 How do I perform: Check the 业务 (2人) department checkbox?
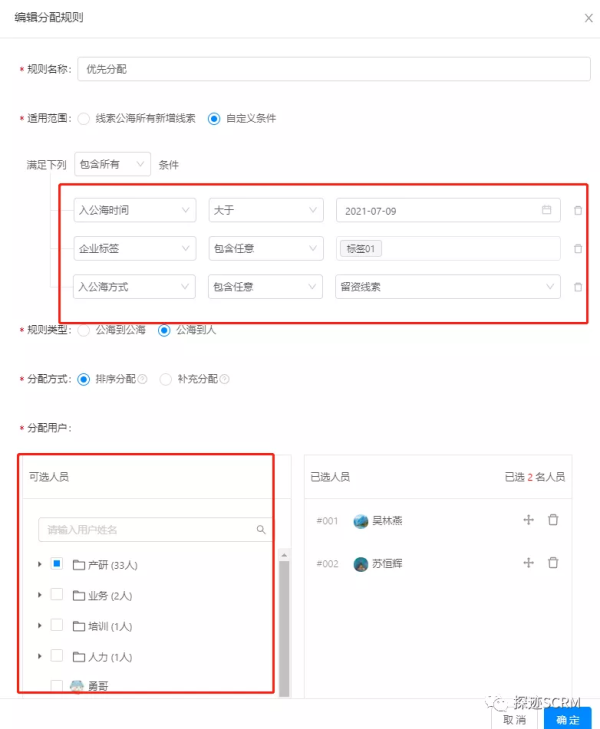click(x=57, y=594)
